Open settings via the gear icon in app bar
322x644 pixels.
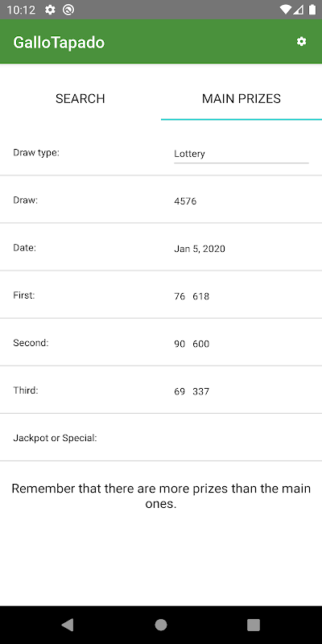click(x=301, y=42)
